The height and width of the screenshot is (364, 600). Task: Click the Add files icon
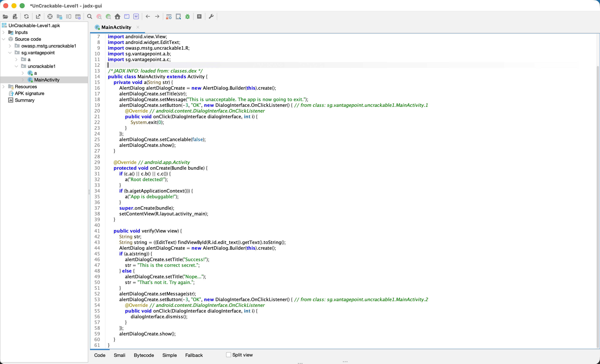click(15, 17)
